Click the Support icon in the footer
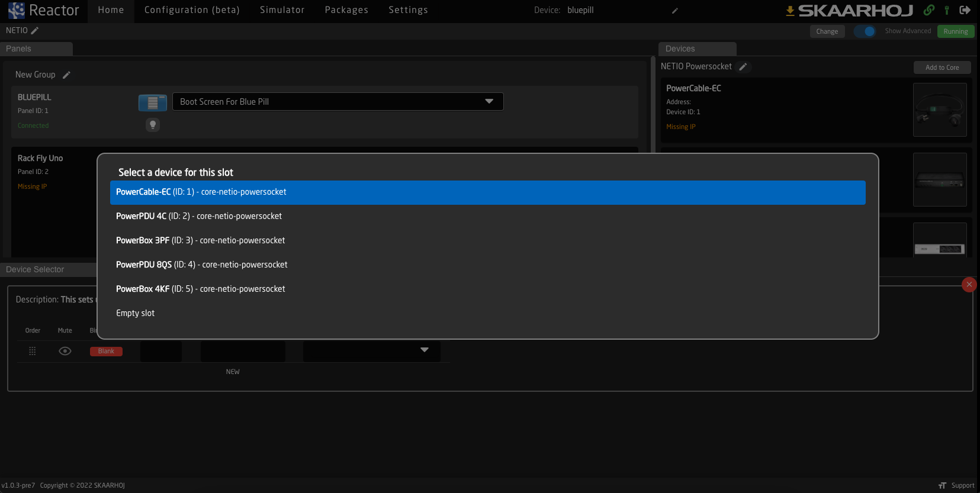This screenshot has height=493, width=980. click(x=942, y=485)
